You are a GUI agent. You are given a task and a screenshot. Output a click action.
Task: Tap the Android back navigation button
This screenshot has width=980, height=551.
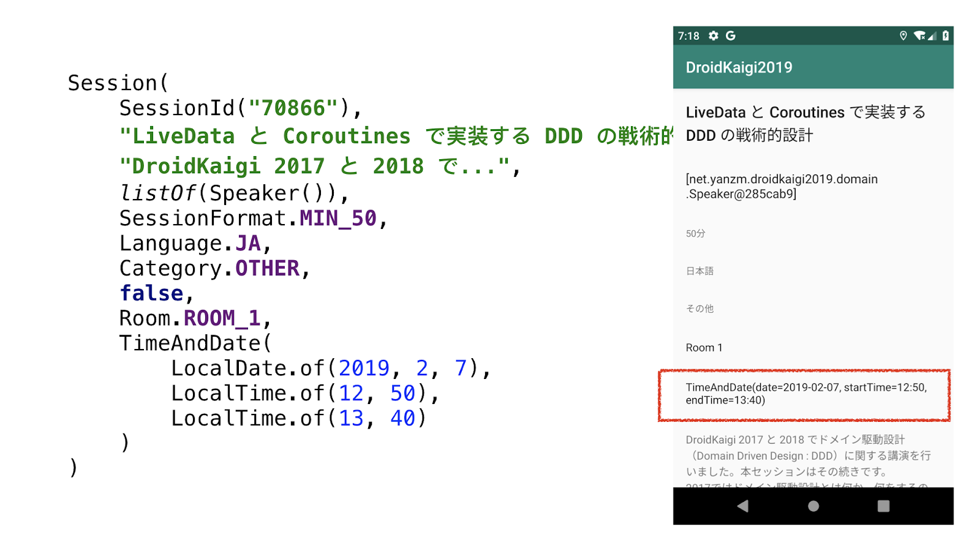743,506
